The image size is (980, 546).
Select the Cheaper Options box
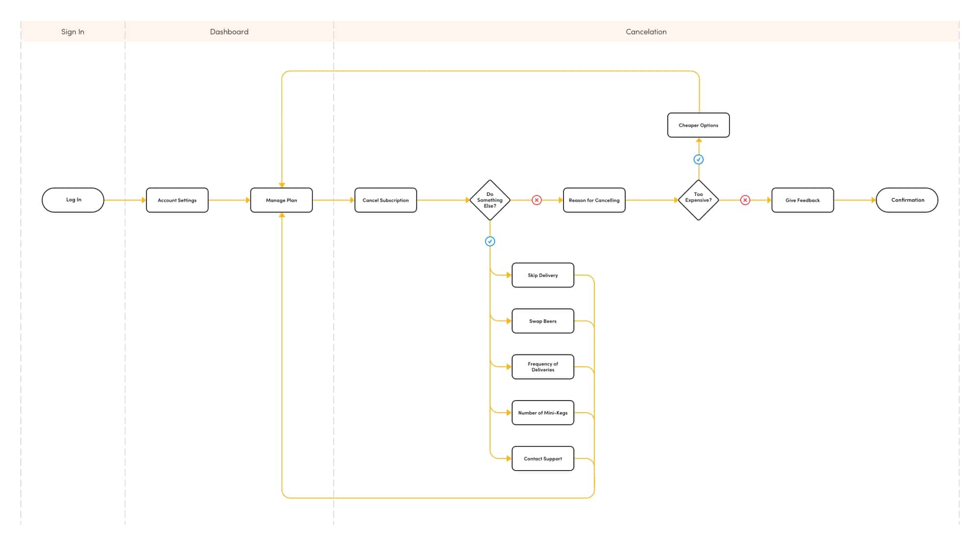[698, 125]
